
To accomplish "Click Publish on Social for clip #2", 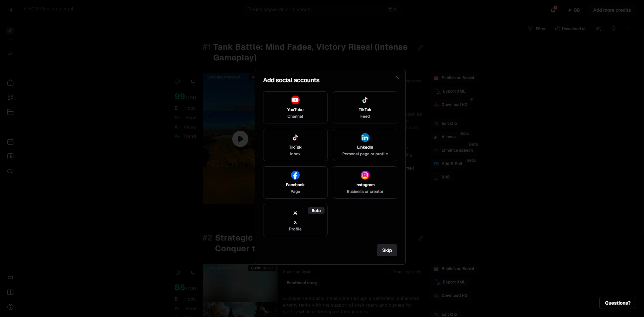I will (x=454, y=269).
